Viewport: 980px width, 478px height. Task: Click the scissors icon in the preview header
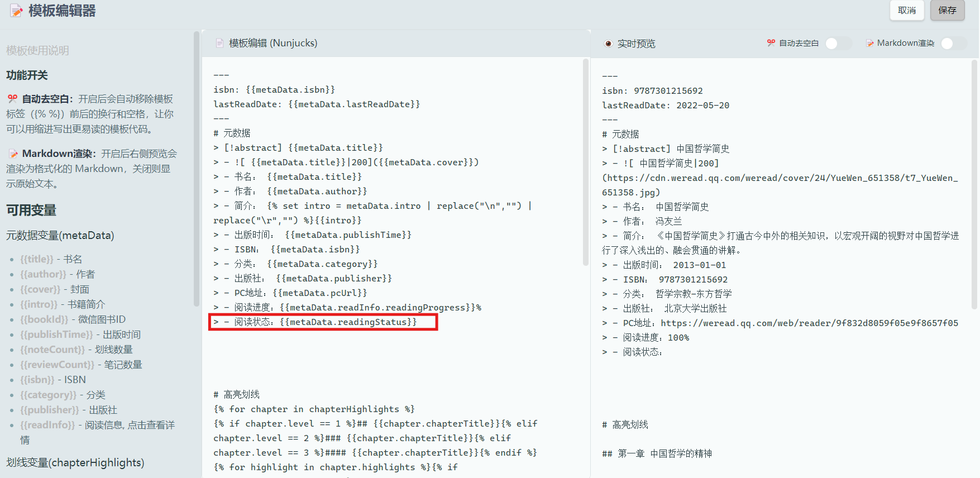click(771, 43)
